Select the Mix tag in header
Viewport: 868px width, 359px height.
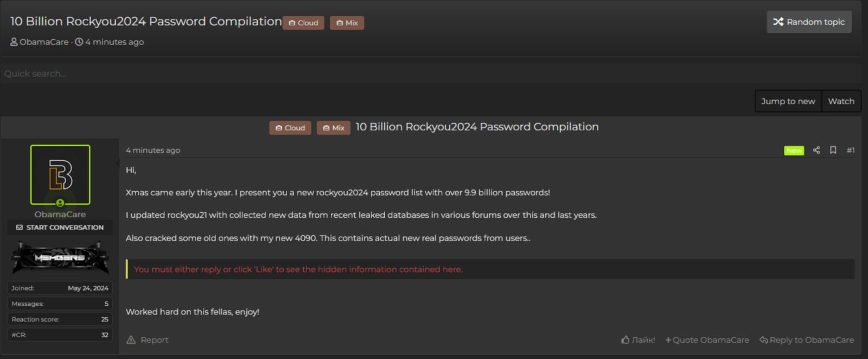pos(347,23)
